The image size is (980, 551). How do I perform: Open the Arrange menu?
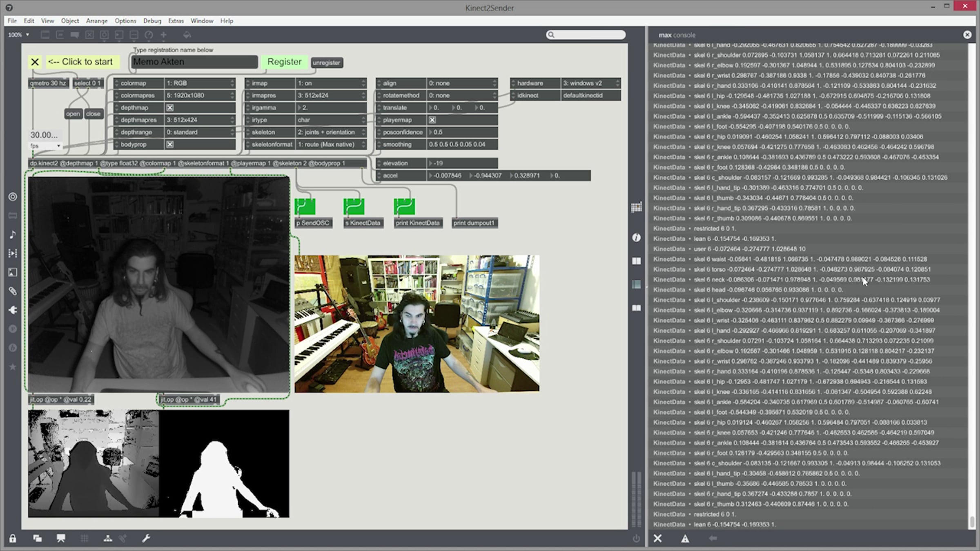coord(96,21)
